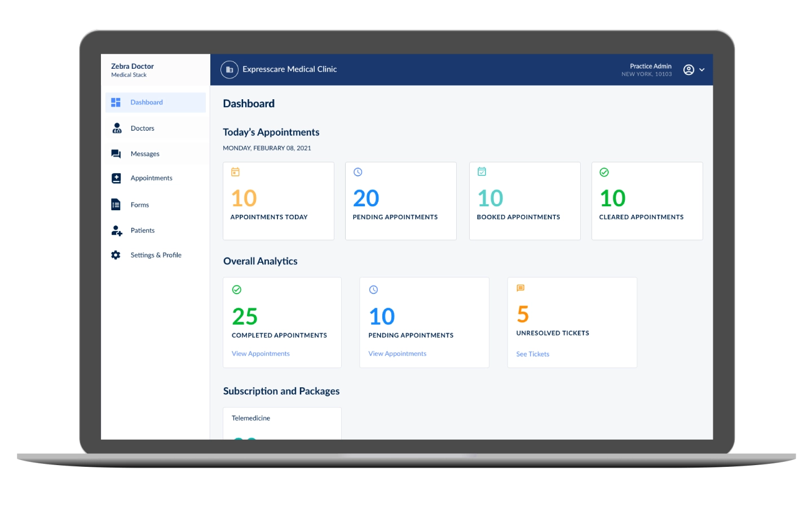Viewport: 812px width, 513px height.
Task: Click the Appointments plus-book icon
Action: click(116, 178)
